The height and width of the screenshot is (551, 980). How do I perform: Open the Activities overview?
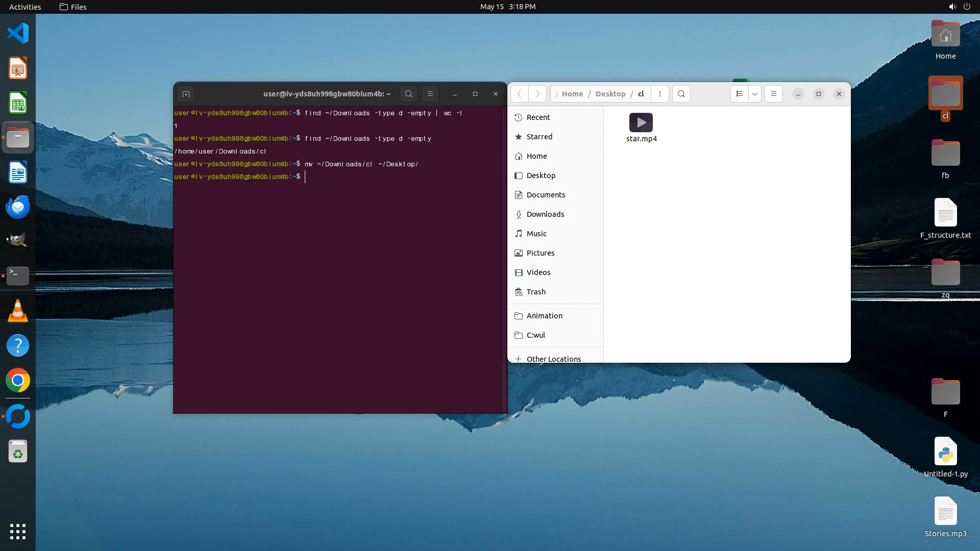tap(25, 7)
